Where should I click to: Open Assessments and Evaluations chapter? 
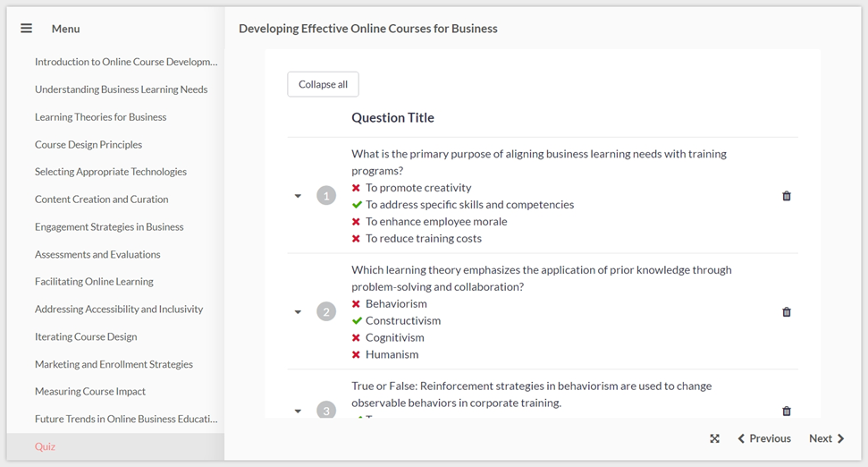pyautogui.click(x=97, y=255)
